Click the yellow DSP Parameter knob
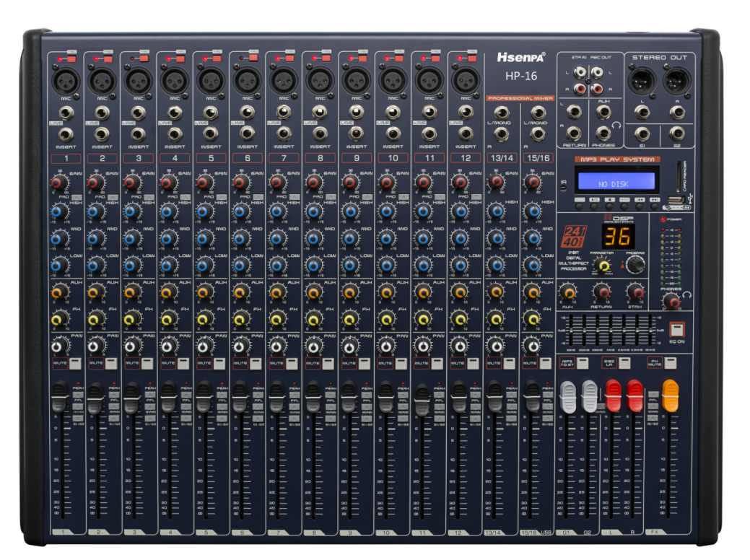Viewport: 750px width, 560px height. click(603, 266)
